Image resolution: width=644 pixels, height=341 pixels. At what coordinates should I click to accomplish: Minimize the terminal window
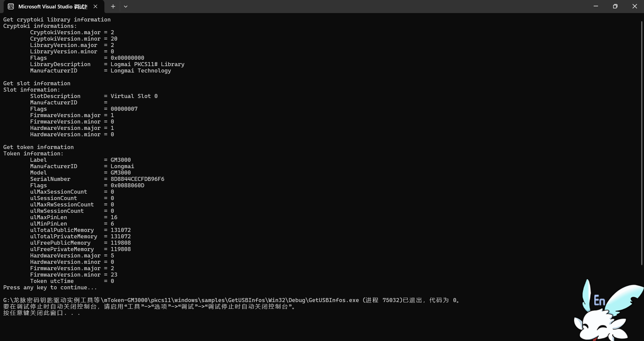(x=596, y=6)
